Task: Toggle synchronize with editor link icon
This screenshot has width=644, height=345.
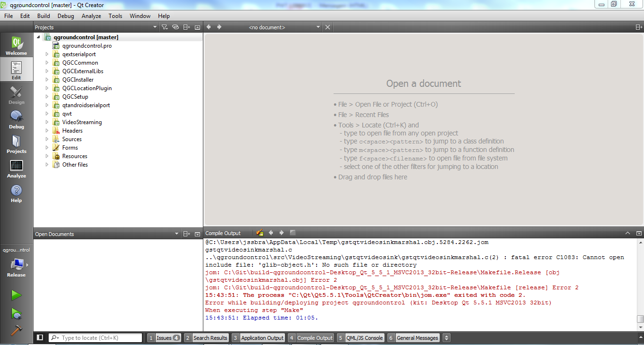Action: pyautogui.click(x=176, y=27)
